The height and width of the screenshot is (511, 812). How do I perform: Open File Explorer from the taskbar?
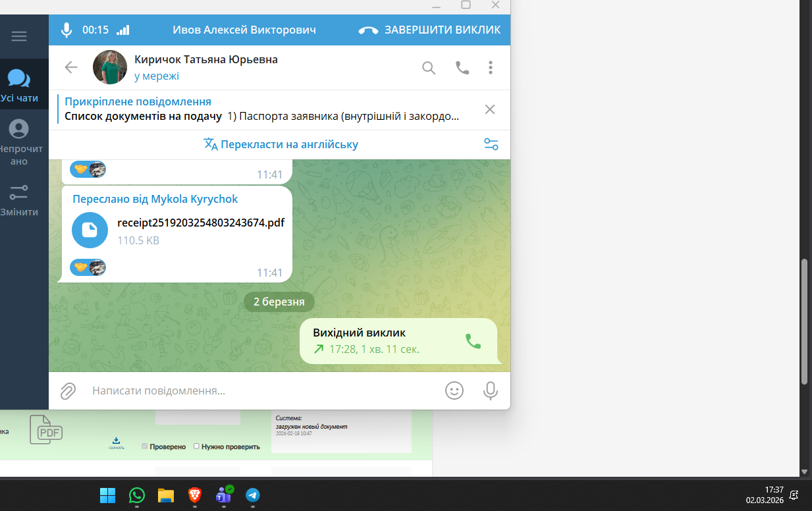[165, 495]
